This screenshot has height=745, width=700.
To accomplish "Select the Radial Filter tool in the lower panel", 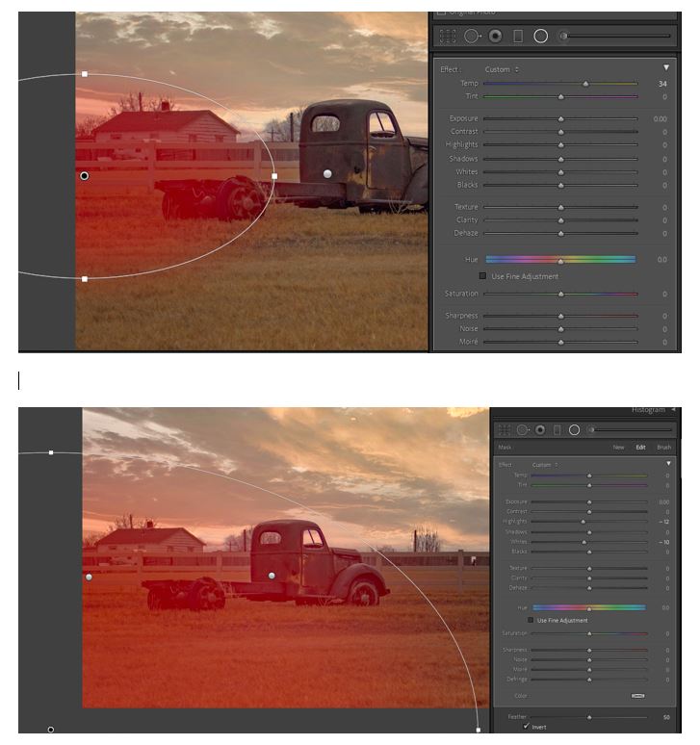I will (x=574, y=429).
